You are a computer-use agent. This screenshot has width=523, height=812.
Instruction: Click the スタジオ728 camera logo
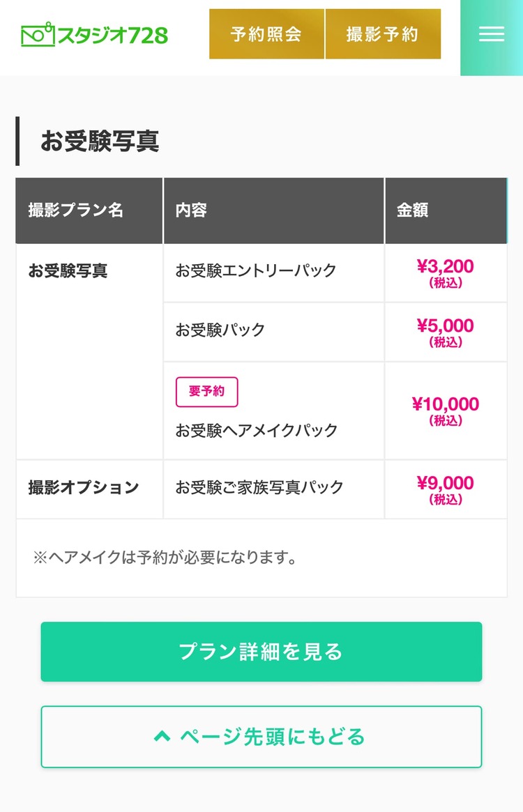[94, 36]
